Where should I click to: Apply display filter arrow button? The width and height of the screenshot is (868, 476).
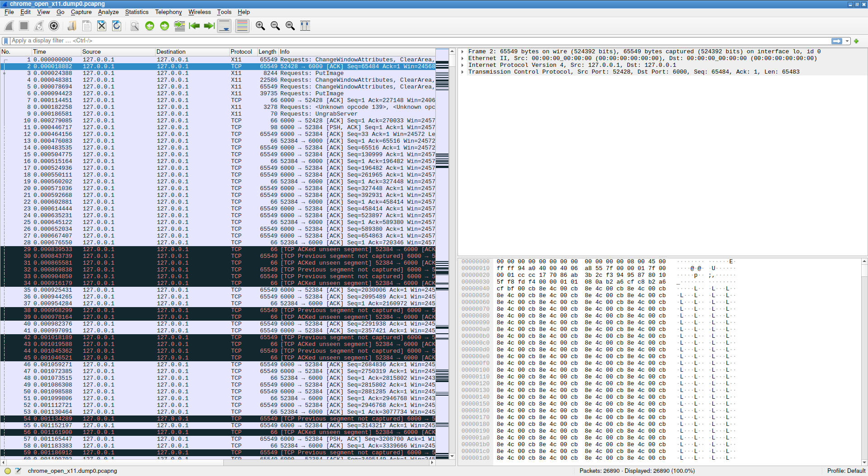click(837, 41)
